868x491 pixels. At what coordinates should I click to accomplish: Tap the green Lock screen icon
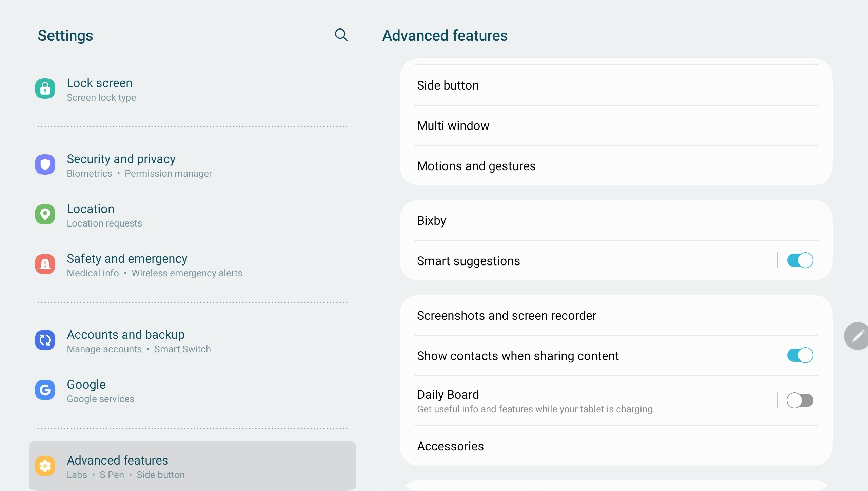click(x=45, y=89)
